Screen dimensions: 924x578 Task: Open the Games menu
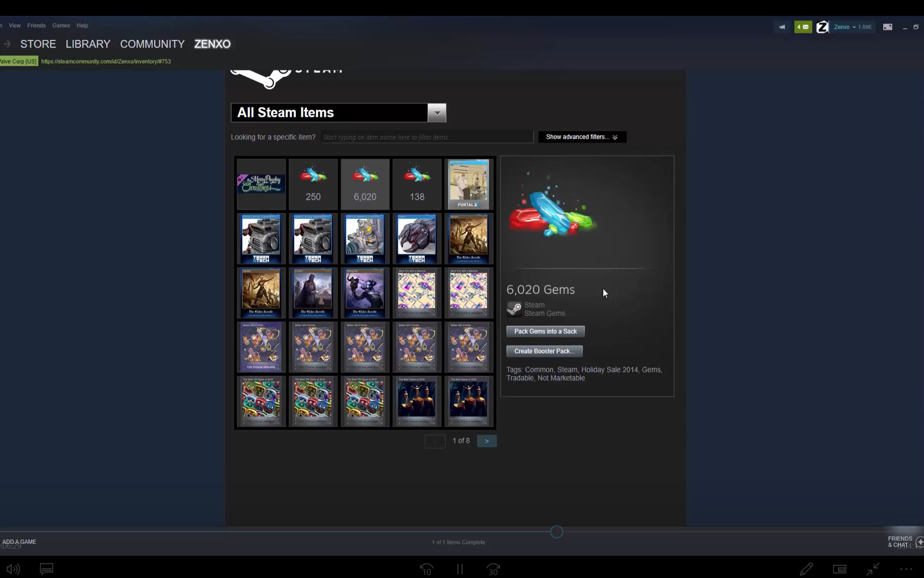61,25
